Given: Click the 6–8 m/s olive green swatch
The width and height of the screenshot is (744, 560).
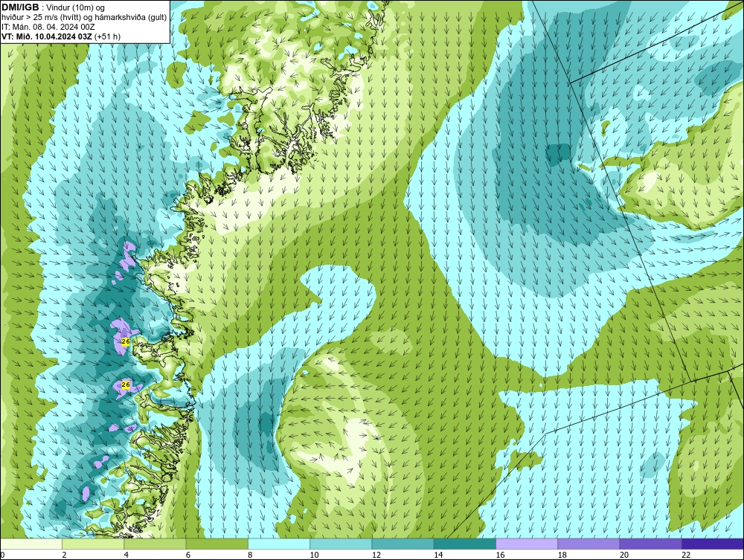Looking at the screenshot, I should click(x=217, y=544).
